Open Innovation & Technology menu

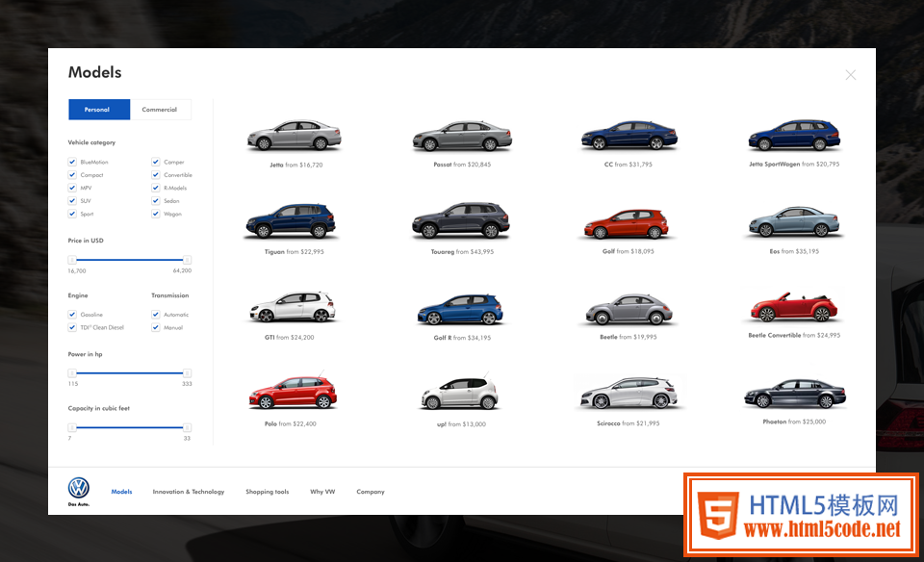189,492
